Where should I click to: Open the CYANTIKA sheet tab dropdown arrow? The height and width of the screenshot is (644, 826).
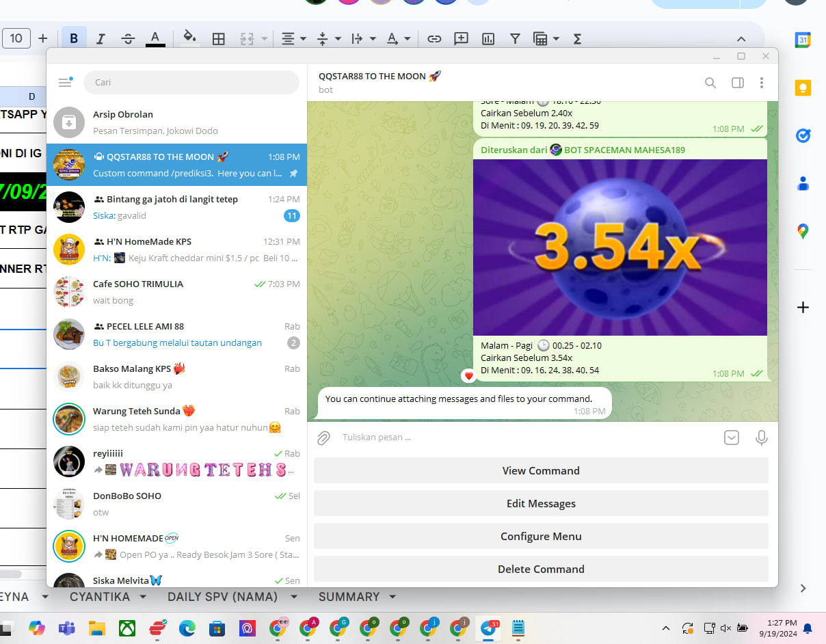click(144, 597)
